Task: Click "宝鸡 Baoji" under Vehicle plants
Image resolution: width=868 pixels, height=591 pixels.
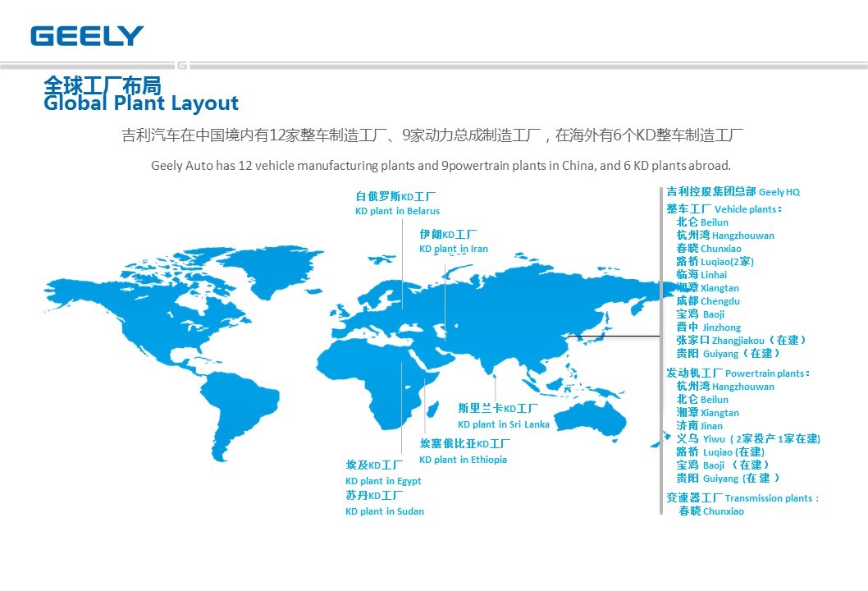Action: [701, 314]
